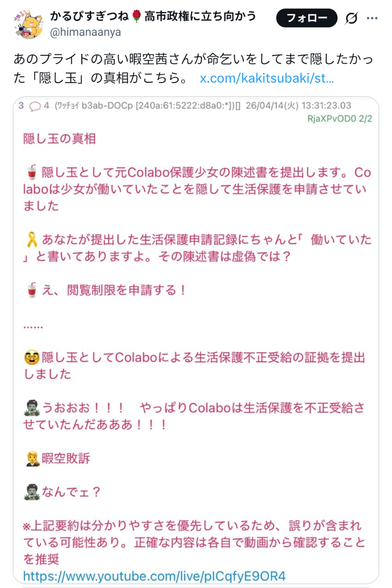Open the youtube.com/live/plCqfyE9OR4 link
Image resolution: width=392 pixels, height=588 pixels.
(154, 576)
